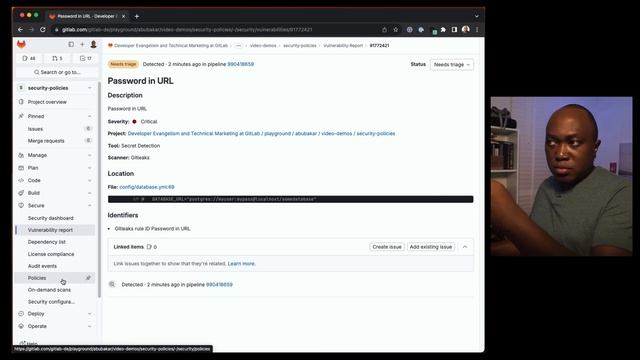Viewport: 640px width, 360px height.
Task: Open pipeline 990418859 link in history
Action: coord(219,284)
